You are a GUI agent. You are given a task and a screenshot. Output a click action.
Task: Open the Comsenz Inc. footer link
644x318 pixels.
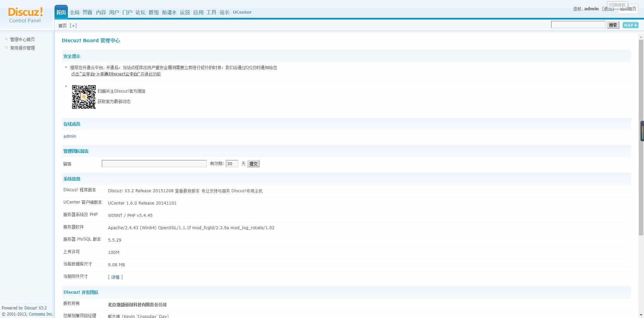41,314
